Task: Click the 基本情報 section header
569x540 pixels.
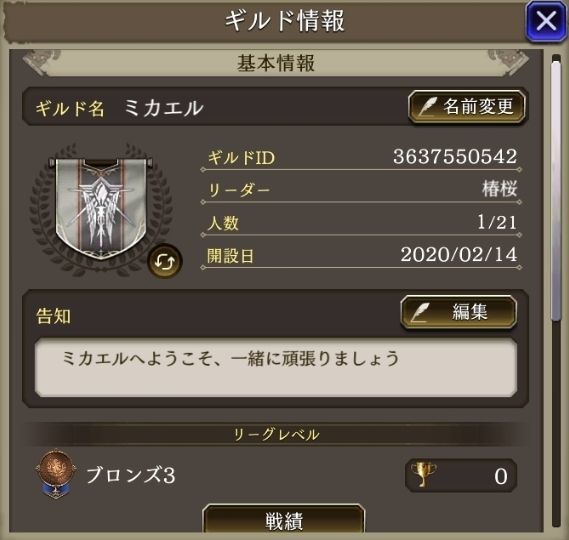Action: point(276,63)
